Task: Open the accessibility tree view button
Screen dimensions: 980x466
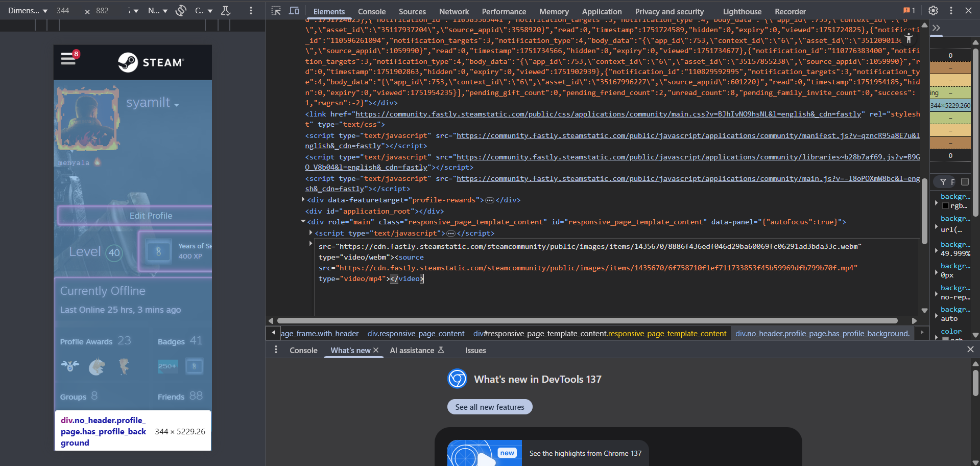Action: pyautogui.click(x=909, y=37)
